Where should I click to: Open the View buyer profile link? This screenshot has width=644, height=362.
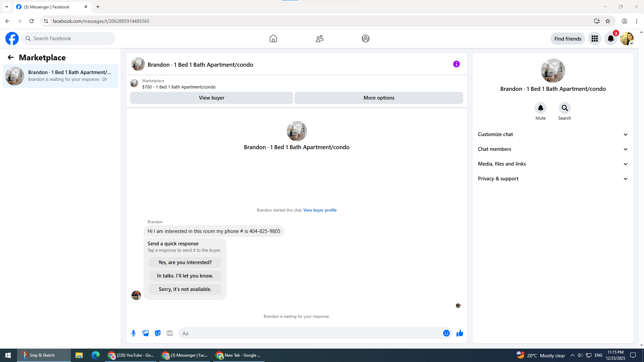[320, 210]
